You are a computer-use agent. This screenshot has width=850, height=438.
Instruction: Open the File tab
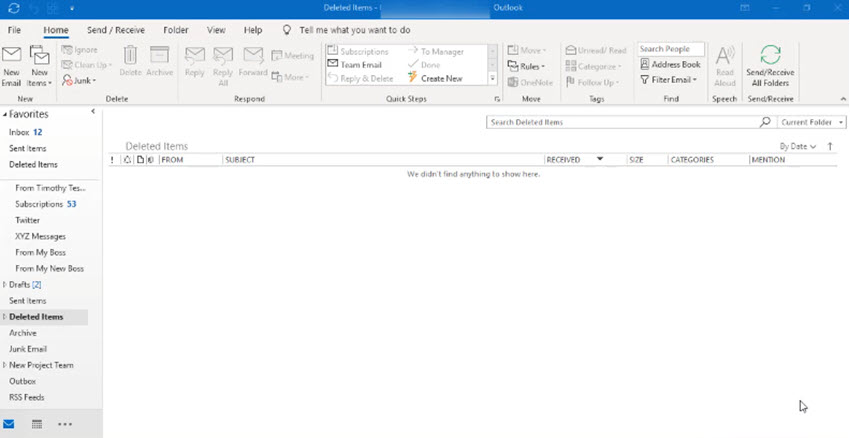point(14,30)
